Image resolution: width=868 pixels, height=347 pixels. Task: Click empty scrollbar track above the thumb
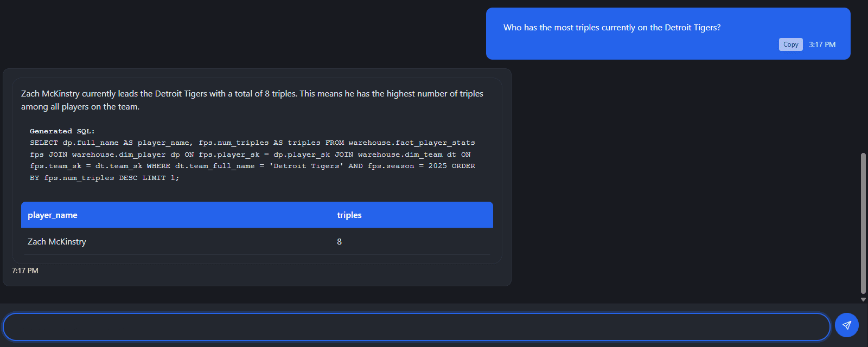863,81
